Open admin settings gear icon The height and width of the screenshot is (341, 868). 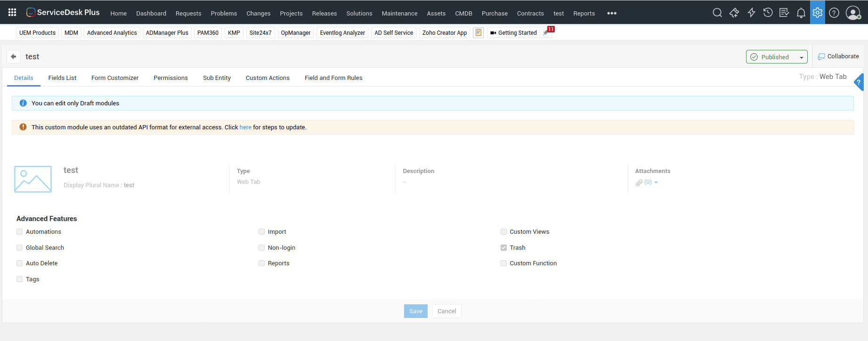tap(818, 12)
